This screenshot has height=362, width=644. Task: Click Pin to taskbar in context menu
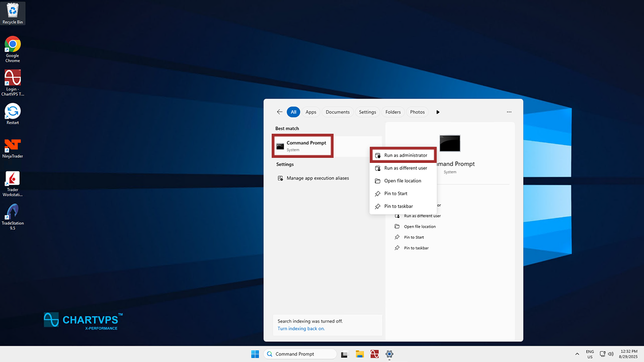(x=398, y=206)
